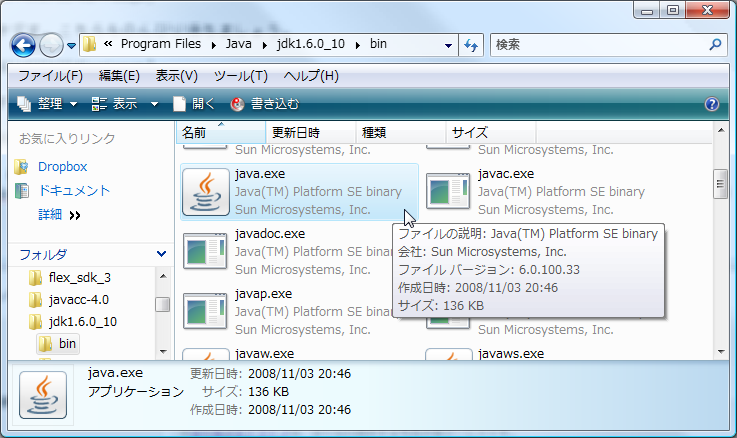Screen dimensions: 737x438
Task: Select the bin folder in the tree
Action: tap(58, 344)
